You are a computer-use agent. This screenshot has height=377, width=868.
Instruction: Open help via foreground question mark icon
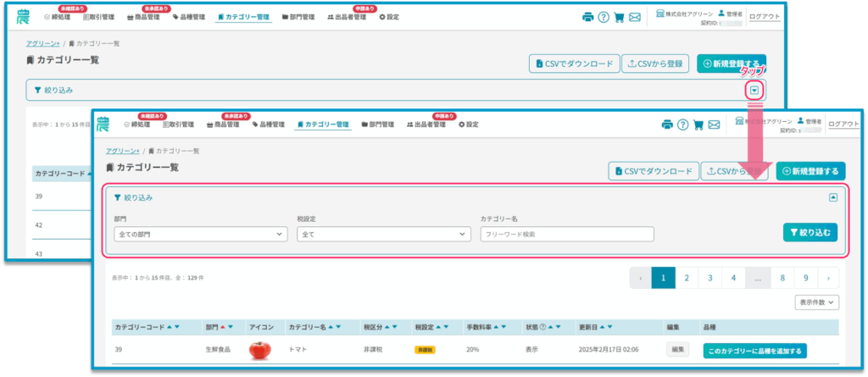[683, 125]
